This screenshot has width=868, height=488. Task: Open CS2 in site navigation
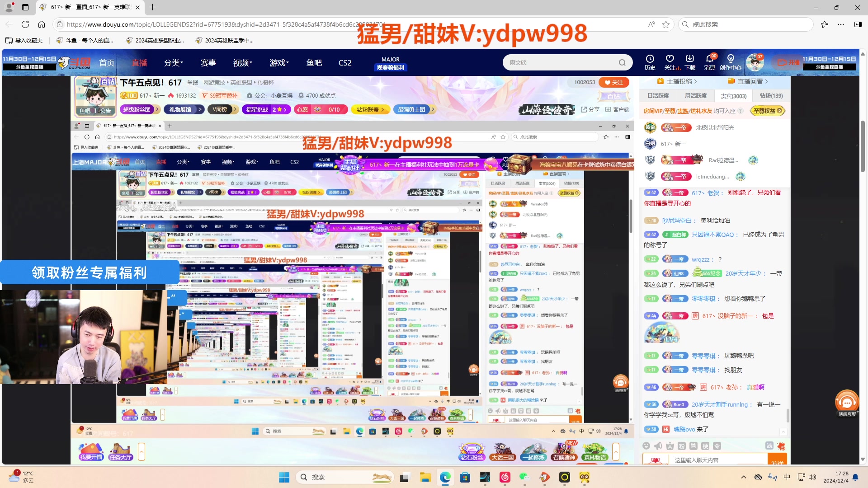[345, 63]
